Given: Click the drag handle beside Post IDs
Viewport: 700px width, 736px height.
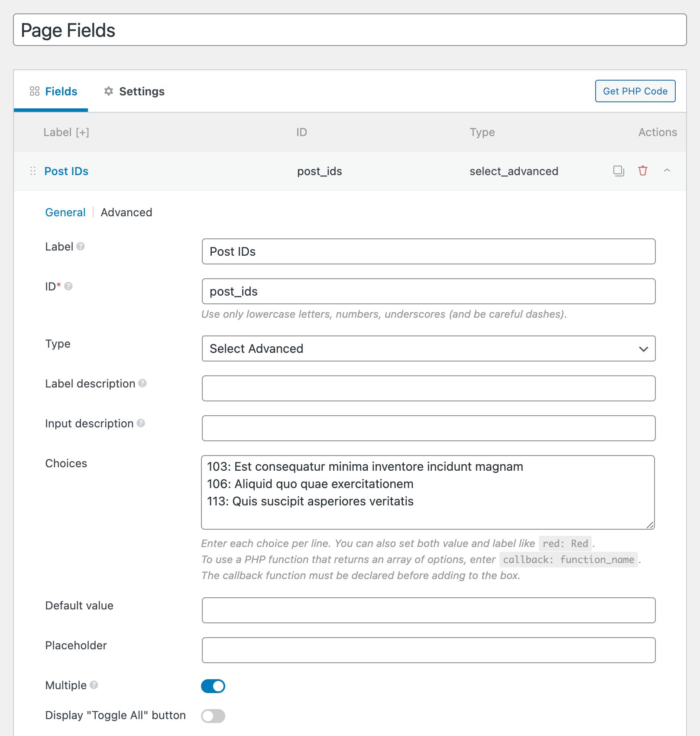Looking at the screenshot, I should pos(32,171).
